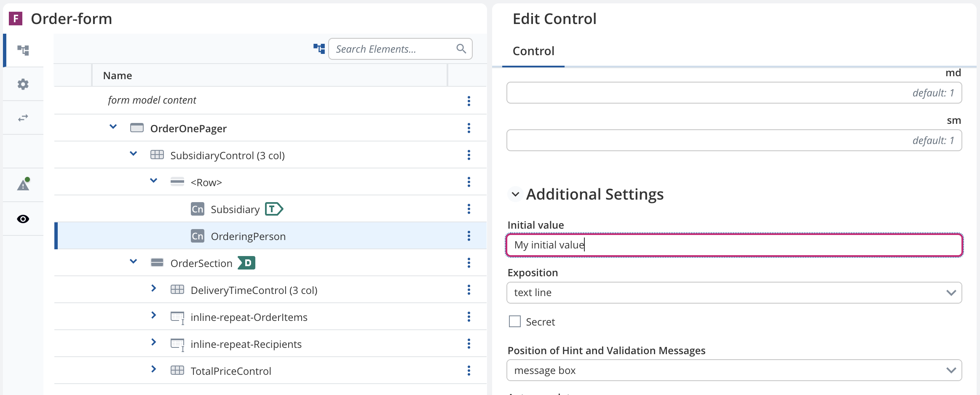980x395 pixels.
Task: Select the Subsidiary label
Action: coord(235,209)
